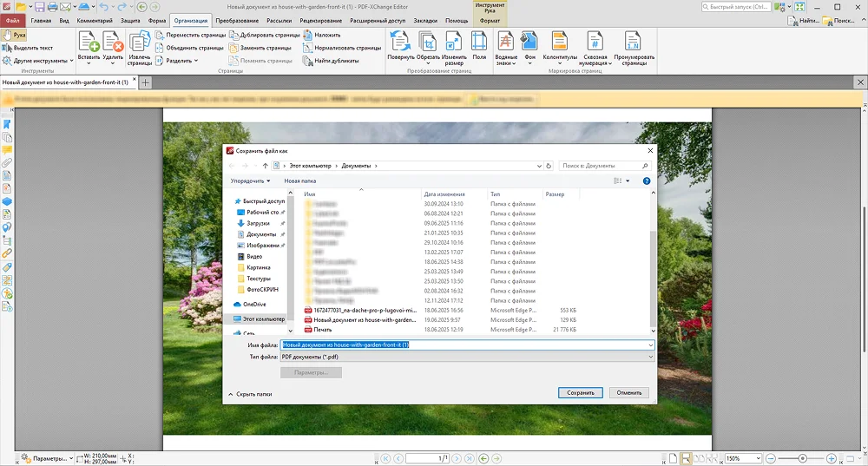Open the Файл menu

click(12, 20)
